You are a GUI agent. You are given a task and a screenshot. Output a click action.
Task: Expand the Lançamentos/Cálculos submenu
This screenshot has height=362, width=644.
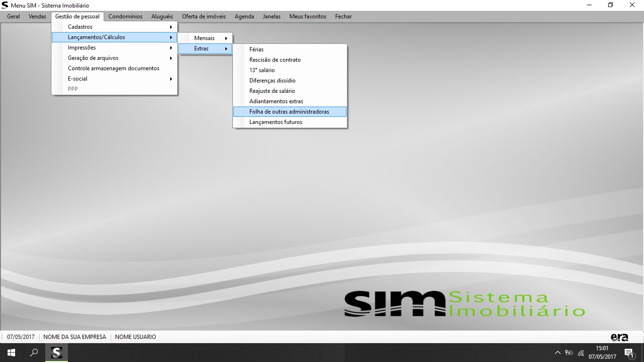[114, 37]
